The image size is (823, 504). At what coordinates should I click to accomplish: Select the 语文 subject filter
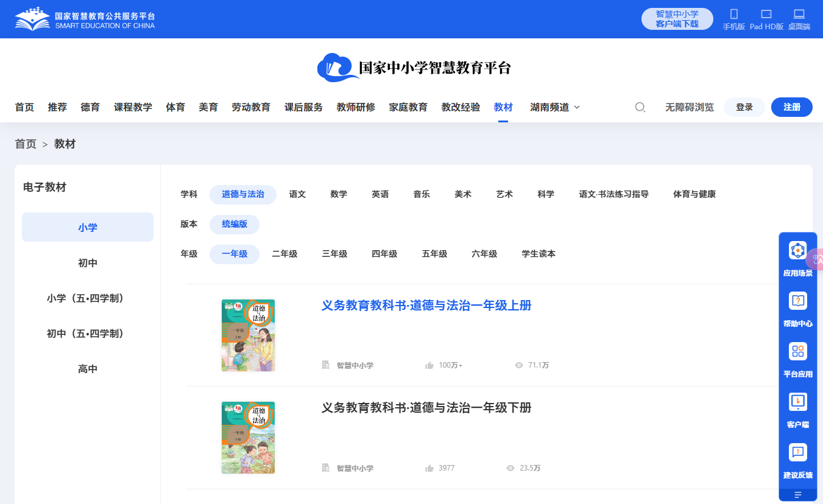(297, 194)
